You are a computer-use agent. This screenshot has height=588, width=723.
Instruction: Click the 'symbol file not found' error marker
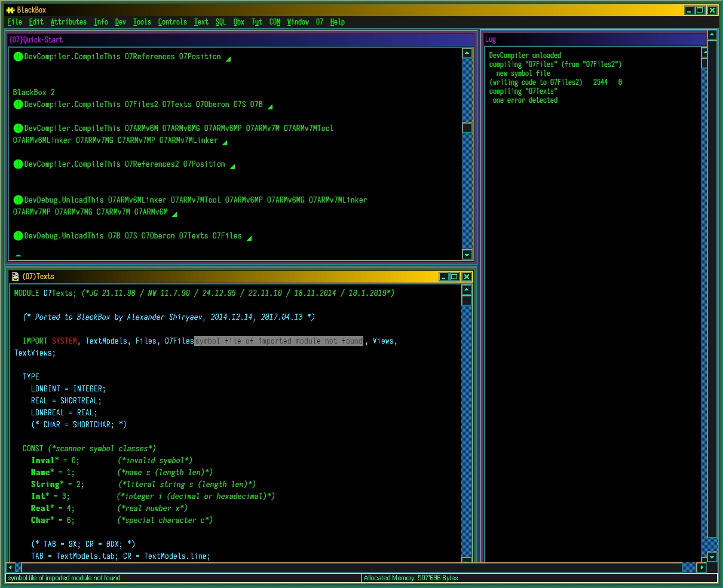pos(278,341)
